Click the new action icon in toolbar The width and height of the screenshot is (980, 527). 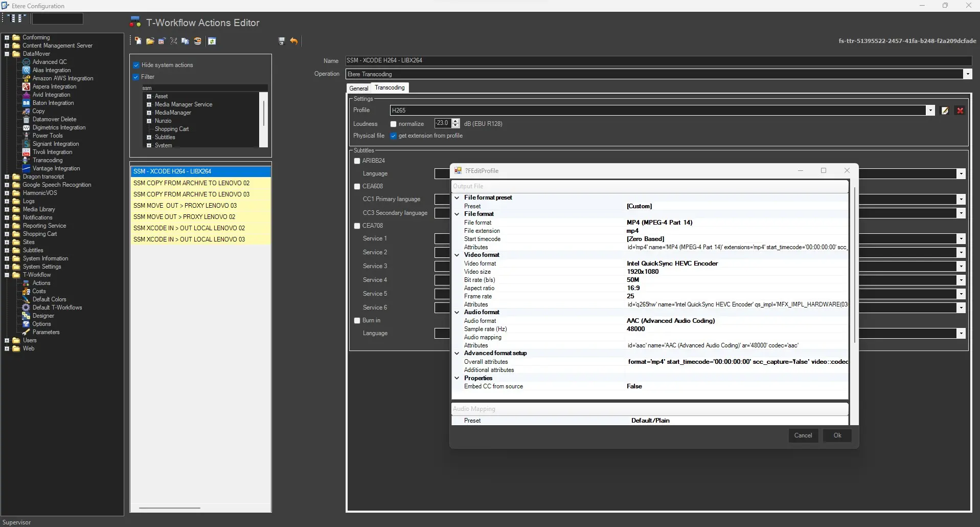point(138,41)
